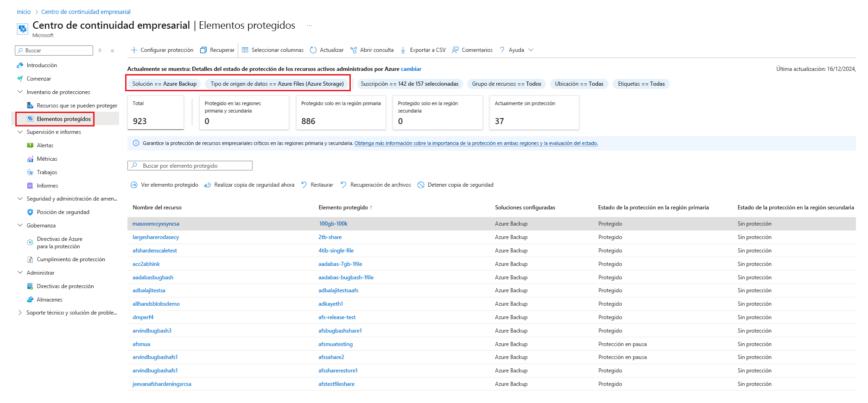Collapse the Gobernanza section
Viewport: 868px width, 403px height.
tap(20, 226)
